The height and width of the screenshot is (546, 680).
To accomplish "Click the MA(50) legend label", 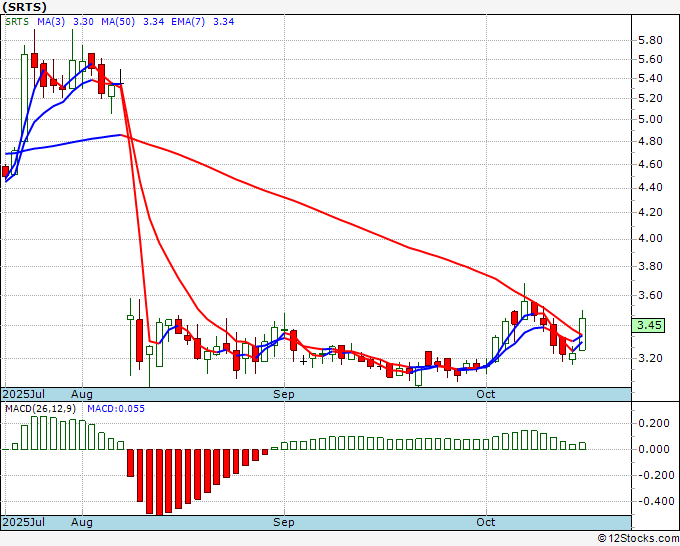I will coord(118,22).
